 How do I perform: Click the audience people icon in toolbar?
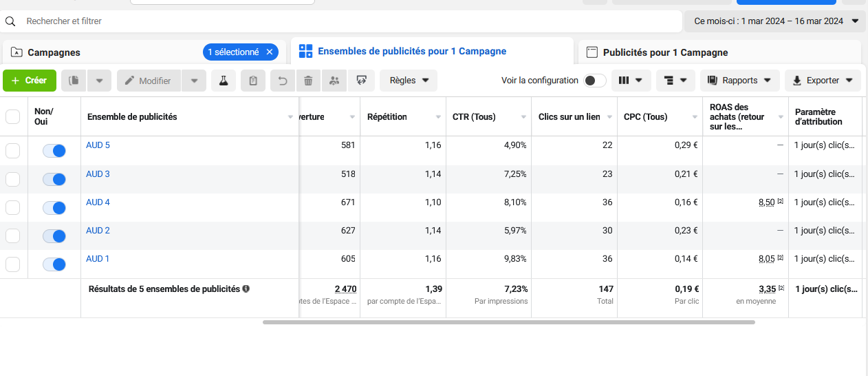coord(334,81)
